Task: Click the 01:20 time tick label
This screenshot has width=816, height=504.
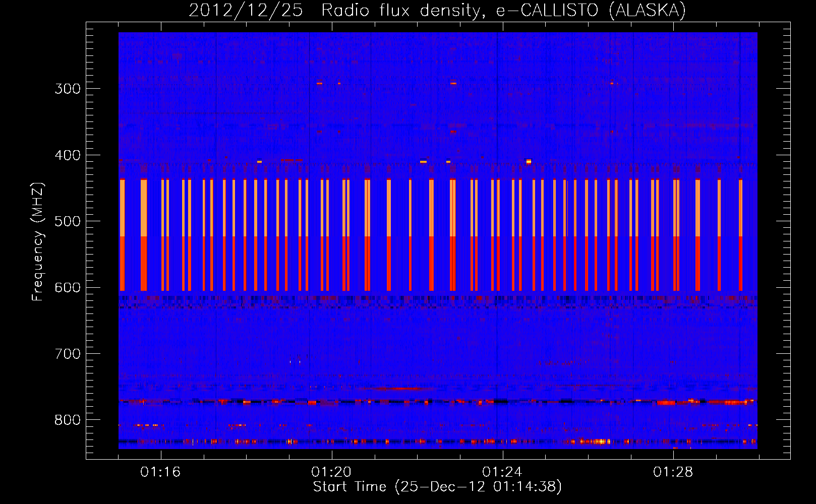Action: click(331, 472)
